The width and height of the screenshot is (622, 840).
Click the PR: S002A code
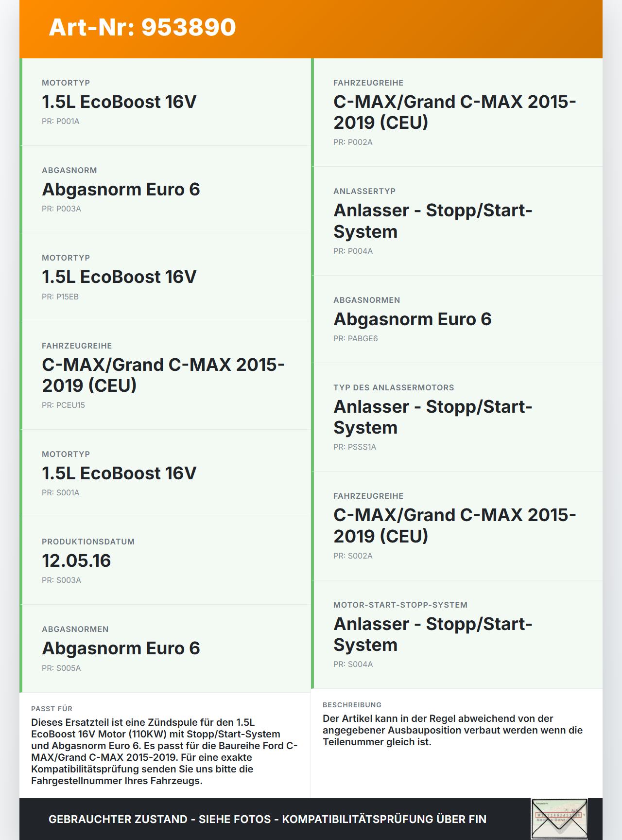[353, 556]
